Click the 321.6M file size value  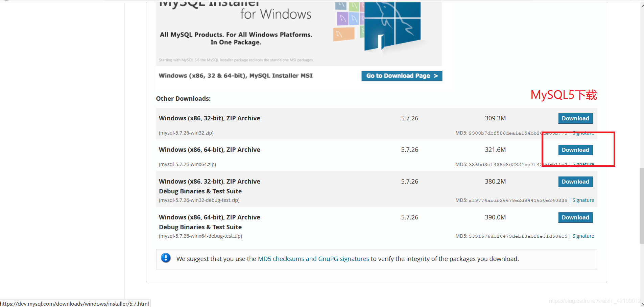[x=495, y=150]
